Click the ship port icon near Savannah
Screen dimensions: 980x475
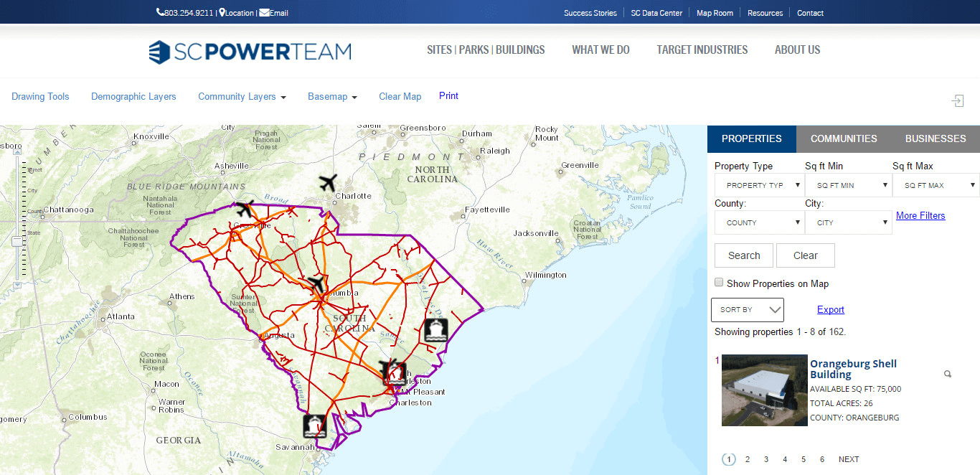coord(314,425)
